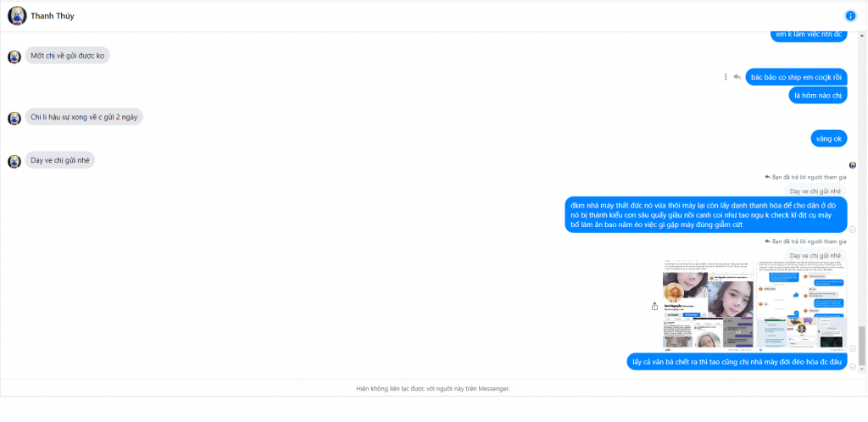
Task: Select the 'vâng ok' message bubble
Action: 829,138
